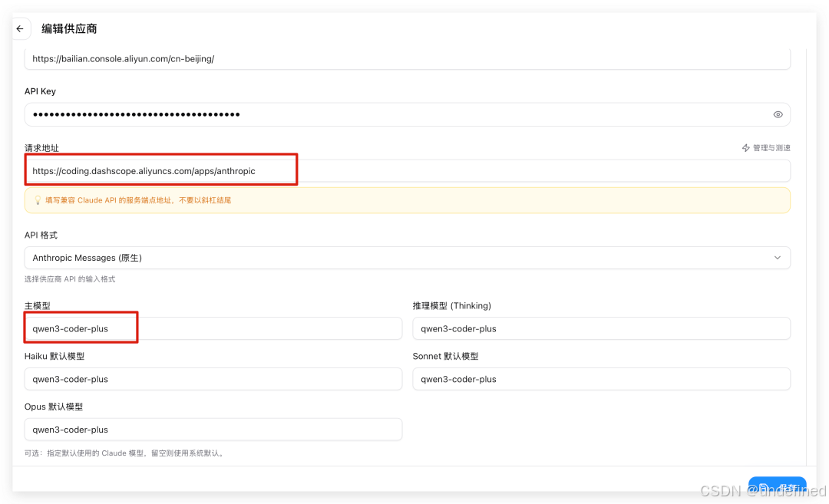Click hint text 选择供应商 API 的输入格式
The width and height of the screenshot is (829, 504).
(x=70, y=279)
